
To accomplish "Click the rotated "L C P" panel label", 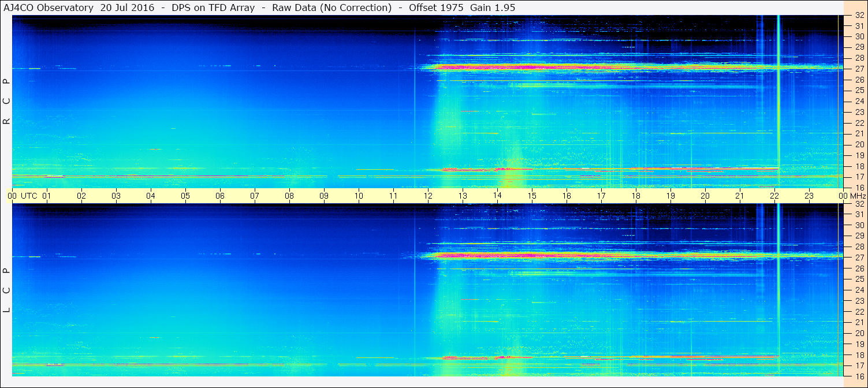I will click(x=7, y=290).
